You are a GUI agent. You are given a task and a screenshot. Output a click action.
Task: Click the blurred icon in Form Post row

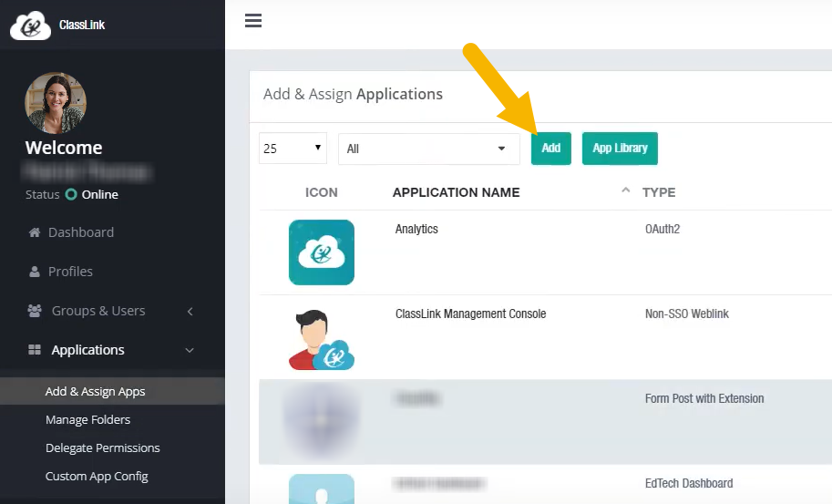point(321,421)
